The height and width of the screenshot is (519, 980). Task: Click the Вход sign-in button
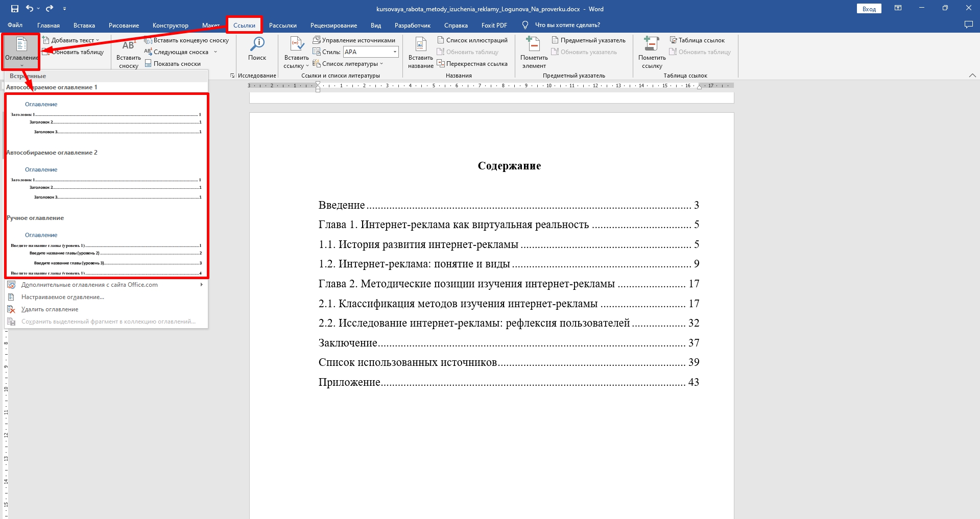click(x=869, y=9)
